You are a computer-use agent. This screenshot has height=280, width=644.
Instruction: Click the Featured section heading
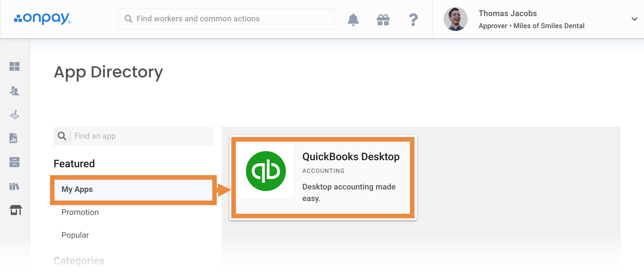[74, 164]
